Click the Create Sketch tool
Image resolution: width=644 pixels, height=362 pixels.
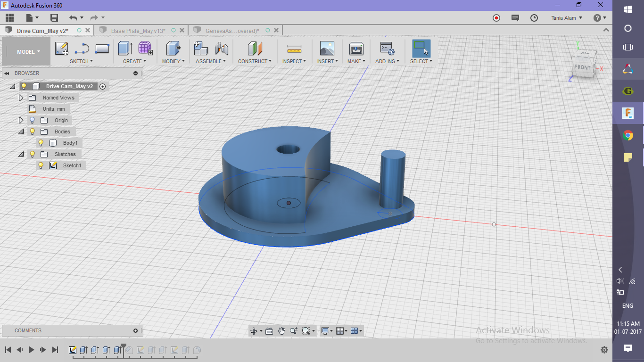[x=62, y=49]
